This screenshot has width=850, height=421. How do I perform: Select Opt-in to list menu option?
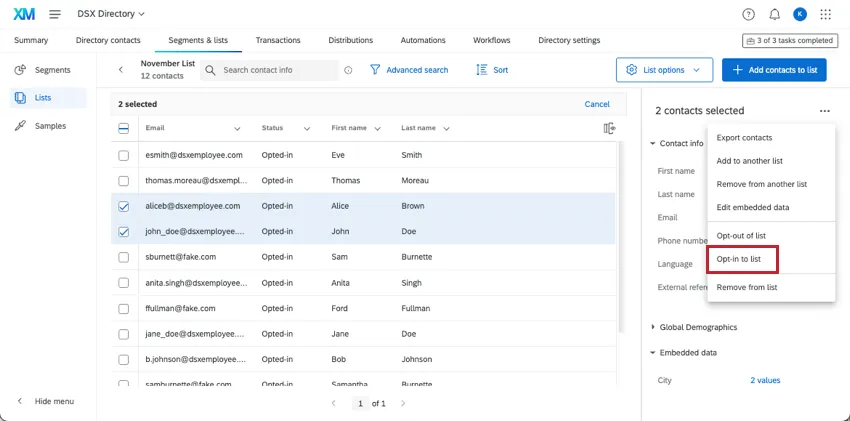[x=739, y=259]
